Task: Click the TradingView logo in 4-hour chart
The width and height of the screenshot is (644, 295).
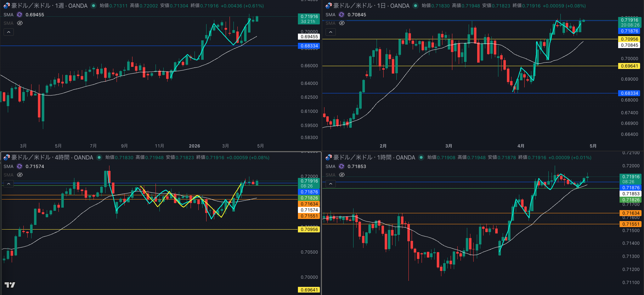Action: (x=10, y=285)
